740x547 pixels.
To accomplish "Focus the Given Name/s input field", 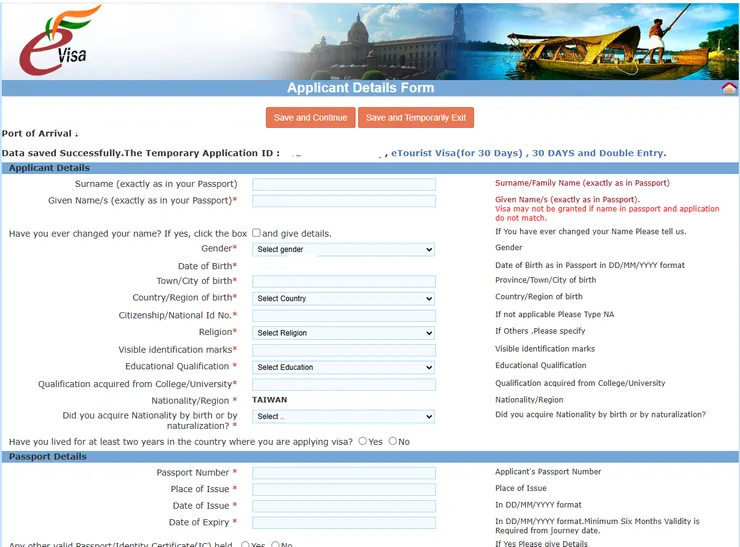I will pyautogui.click(x=344, y=201).
